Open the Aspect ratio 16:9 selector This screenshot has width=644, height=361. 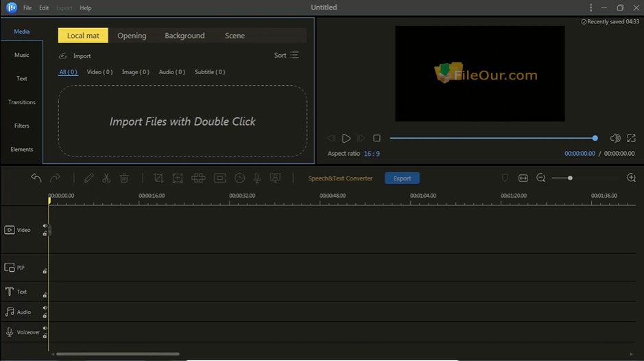(x=372, y=153)
